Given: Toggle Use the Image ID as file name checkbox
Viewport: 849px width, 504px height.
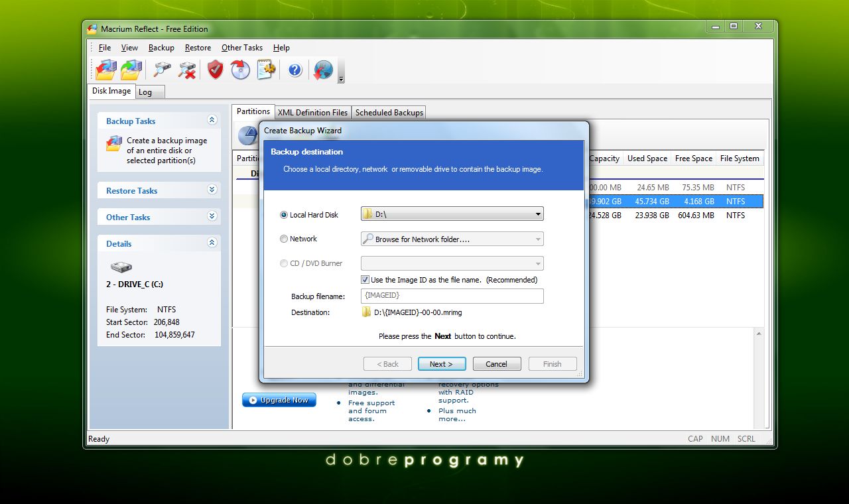Looking at the screenshot, I should pyautogui.click(x=365, y=280).
